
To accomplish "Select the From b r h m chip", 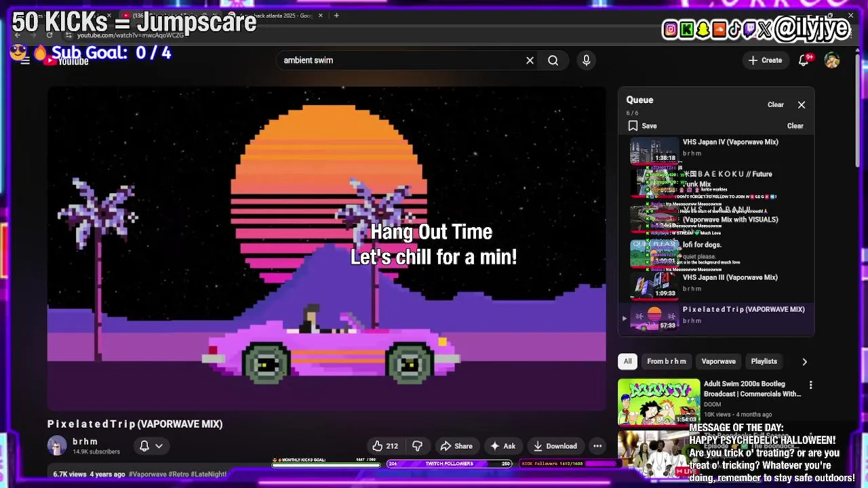I will (666, 361).
